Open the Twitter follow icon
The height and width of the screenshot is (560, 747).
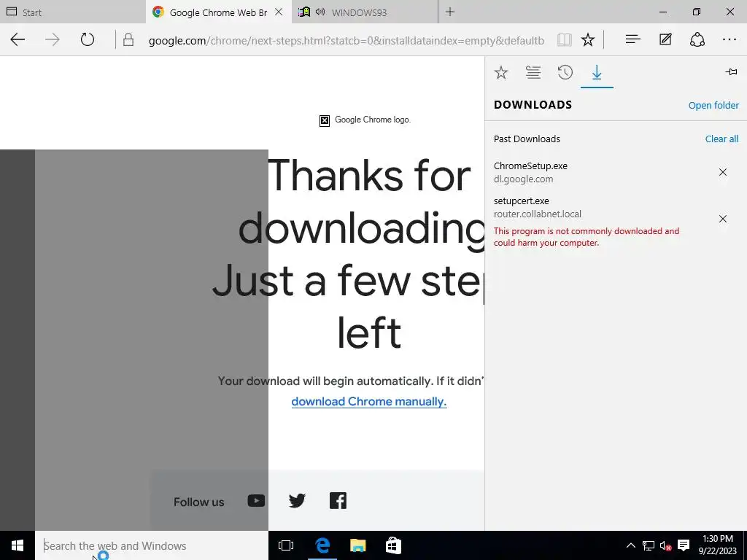click(297, 500)
